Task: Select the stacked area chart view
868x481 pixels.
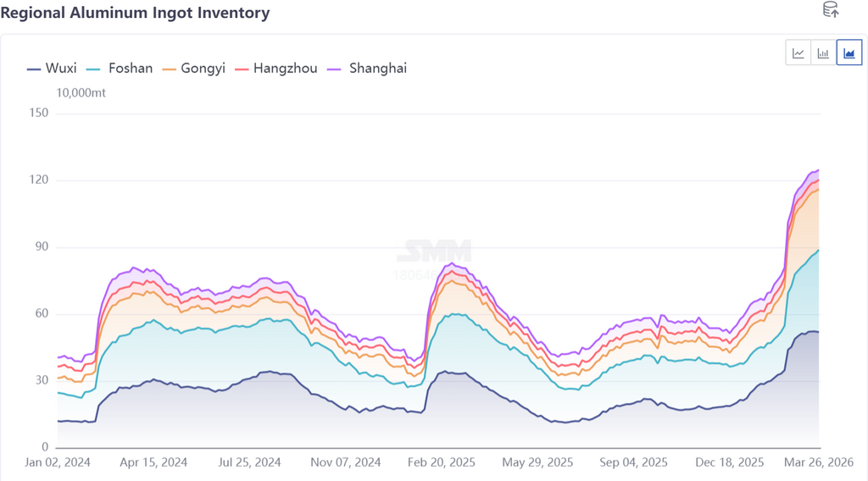Action: (x=849, y=53)
